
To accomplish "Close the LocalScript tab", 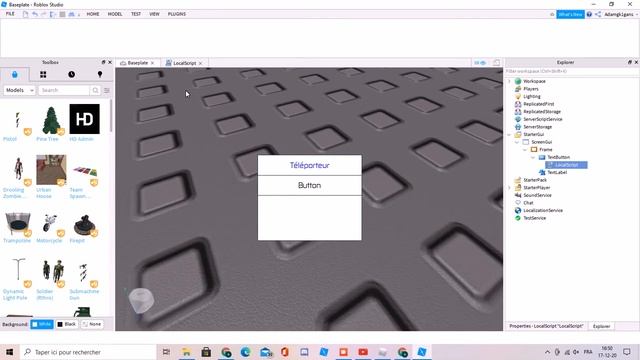I will [200, 63].
